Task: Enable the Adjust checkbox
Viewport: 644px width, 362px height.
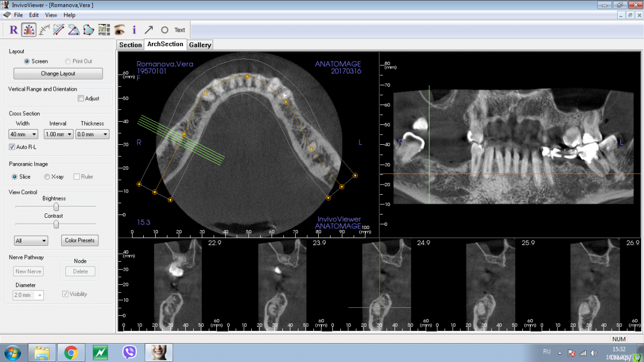Action: click(81, 99)
